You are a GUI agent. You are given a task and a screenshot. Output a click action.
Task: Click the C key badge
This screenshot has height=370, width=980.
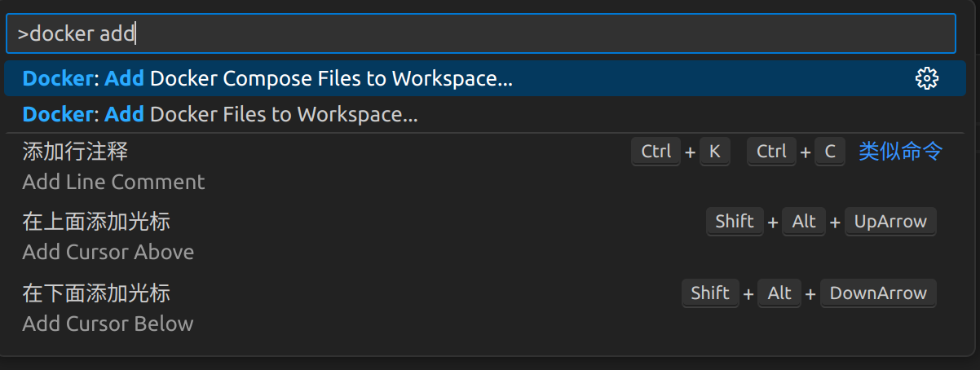point(829,152)
